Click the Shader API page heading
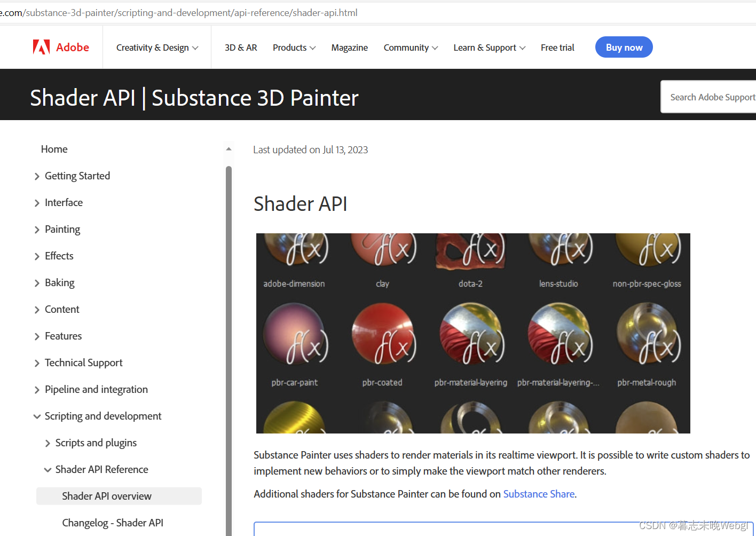This screenshot has width=756, height=536. click(300, 203)
